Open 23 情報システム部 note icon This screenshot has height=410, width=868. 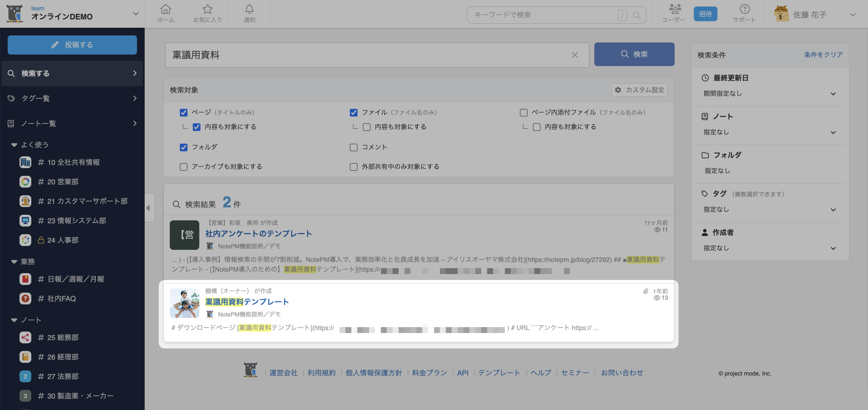click(25, 220)
